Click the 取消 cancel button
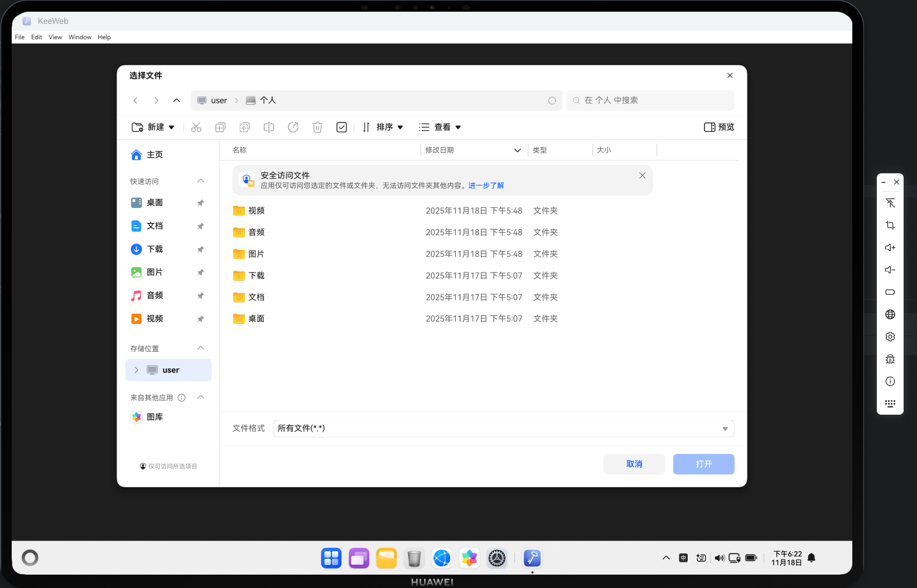This screenshot has width=917, height=588. 634,464
